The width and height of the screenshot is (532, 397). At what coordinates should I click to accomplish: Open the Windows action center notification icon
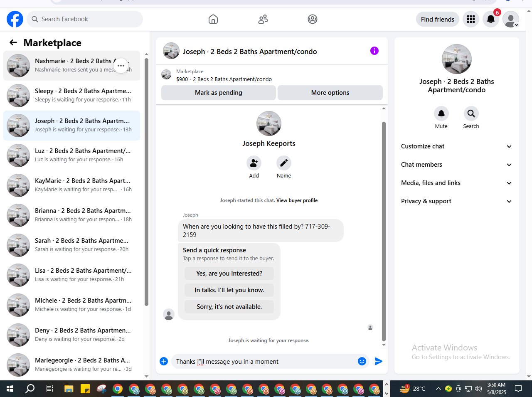(518, 389)
